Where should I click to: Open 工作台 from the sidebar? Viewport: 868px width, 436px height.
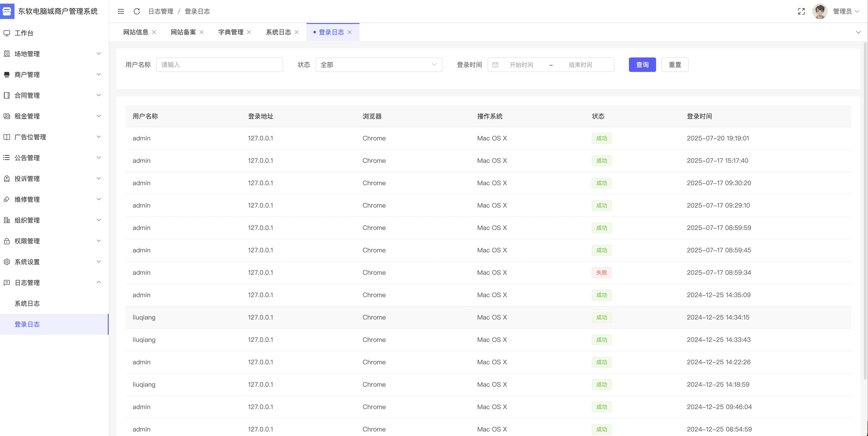point(24,33)
